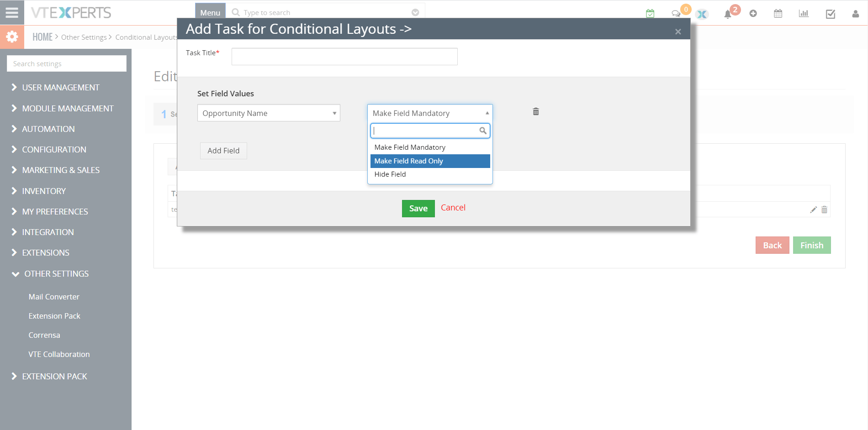Type in the Task Title field
The width and height of the screenshot is (868, 430).
344,56
